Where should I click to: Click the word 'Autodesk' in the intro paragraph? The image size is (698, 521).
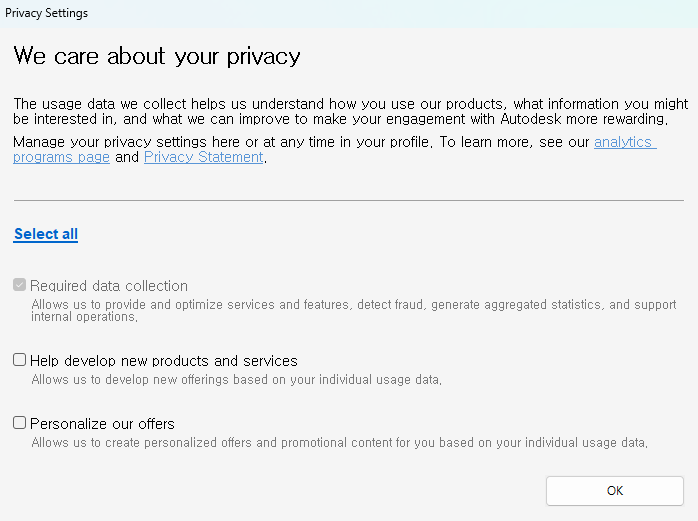point(531,119)
